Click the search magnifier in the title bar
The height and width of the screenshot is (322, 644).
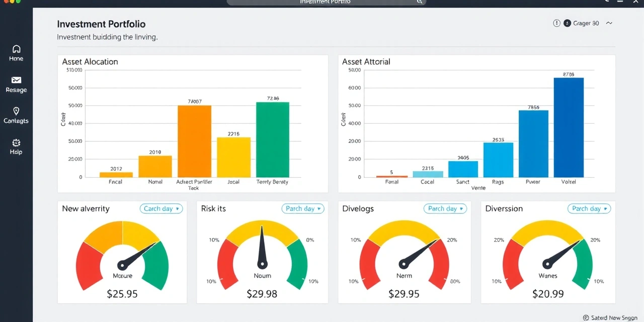point(420,2)
